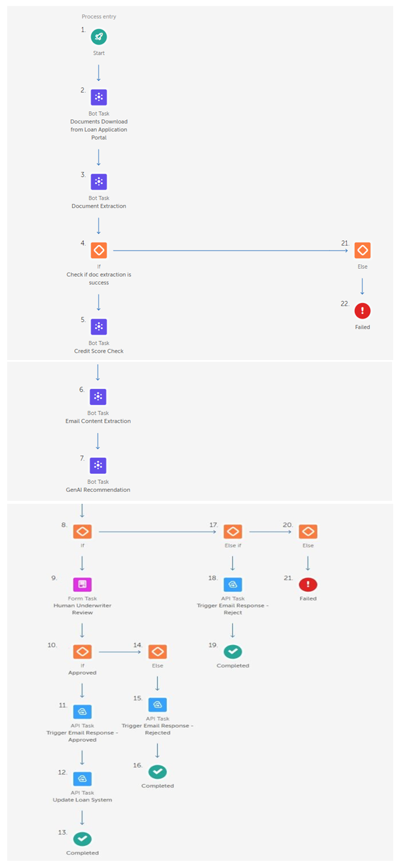Select the Credit Score Check bot icon
The height and width of the screenshot is (868, 401).
click(99, 327)
